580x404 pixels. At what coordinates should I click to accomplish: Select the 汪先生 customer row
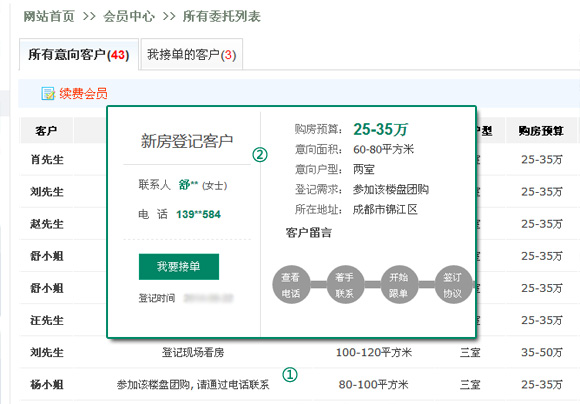pyautogui.click(x=47, y=320)
